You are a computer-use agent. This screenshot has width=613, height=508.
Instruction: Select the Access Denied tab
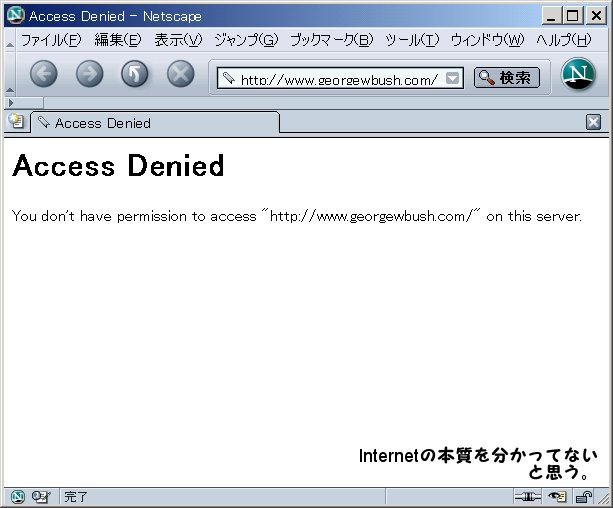coord(155,122)
